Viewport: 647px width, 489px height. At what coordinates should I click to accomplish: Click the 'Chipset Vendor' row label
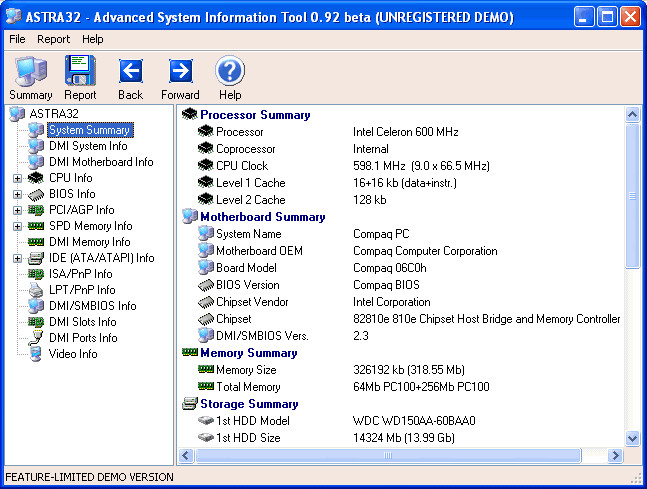click(x=252, y=302)
